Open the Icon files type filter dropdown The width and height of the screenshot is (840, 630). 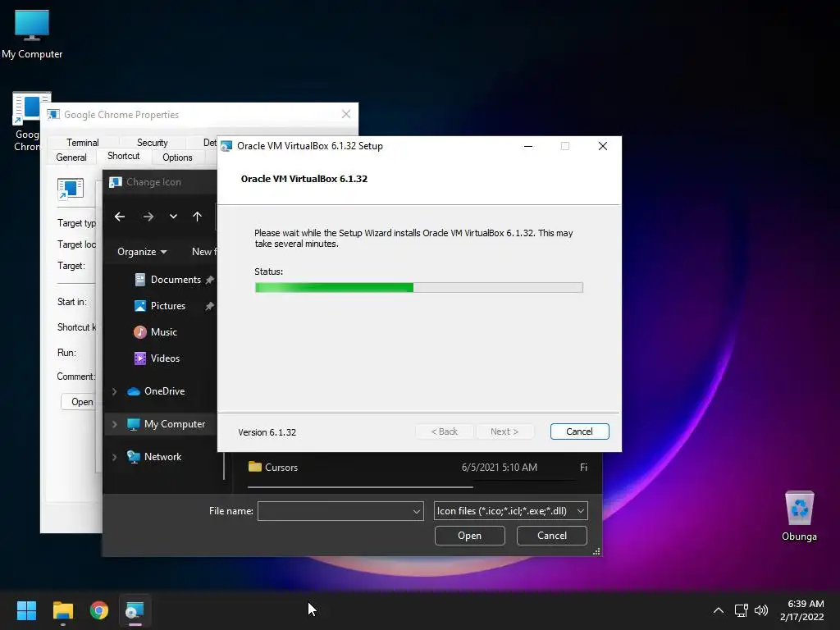(510, 511)
